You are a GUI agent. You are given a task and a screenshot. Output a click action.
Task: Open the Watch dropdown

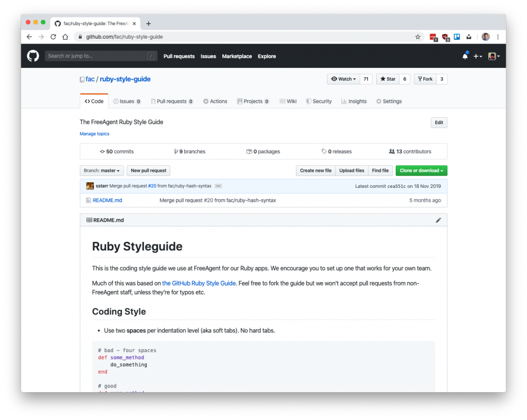[343, 79]
